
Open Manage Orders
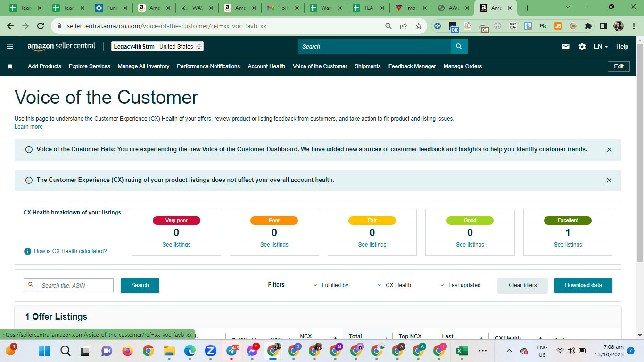pyautogui.click(x=462, y=66)
